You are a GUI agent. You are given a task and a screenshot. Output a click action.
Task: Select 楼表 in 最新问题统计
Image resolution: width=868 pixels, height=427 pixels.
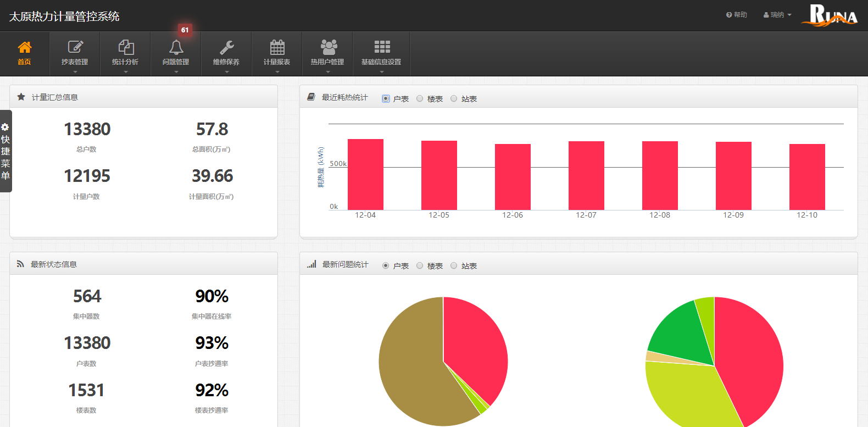tap(420, 266)
